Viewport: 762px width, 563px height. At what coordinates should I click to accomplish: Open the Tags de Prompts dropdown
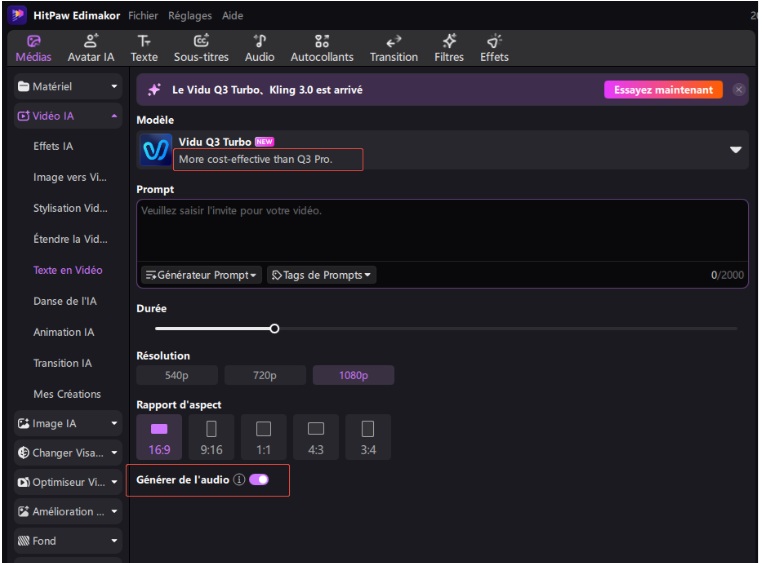321,275
